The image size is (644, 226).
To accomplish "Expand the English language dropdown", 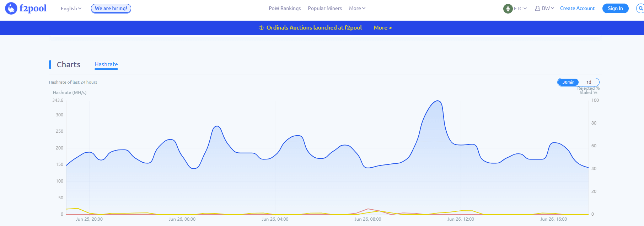I will (71, 9).
